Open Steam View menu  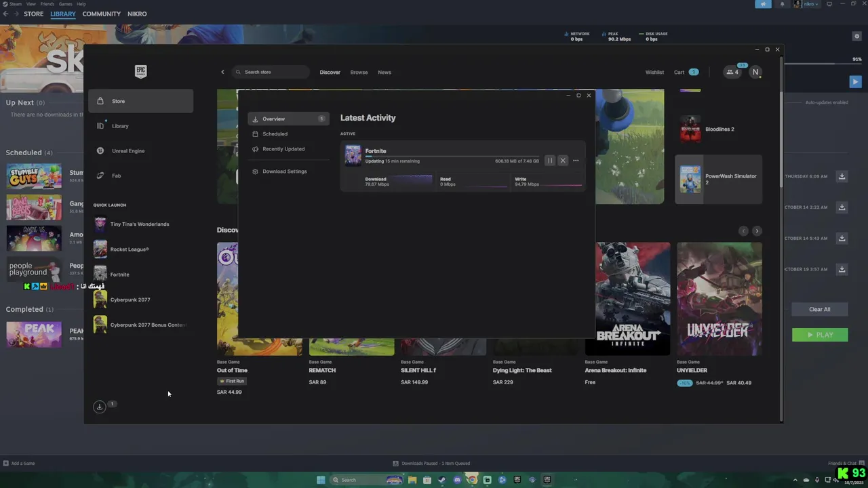coord(31,4)
